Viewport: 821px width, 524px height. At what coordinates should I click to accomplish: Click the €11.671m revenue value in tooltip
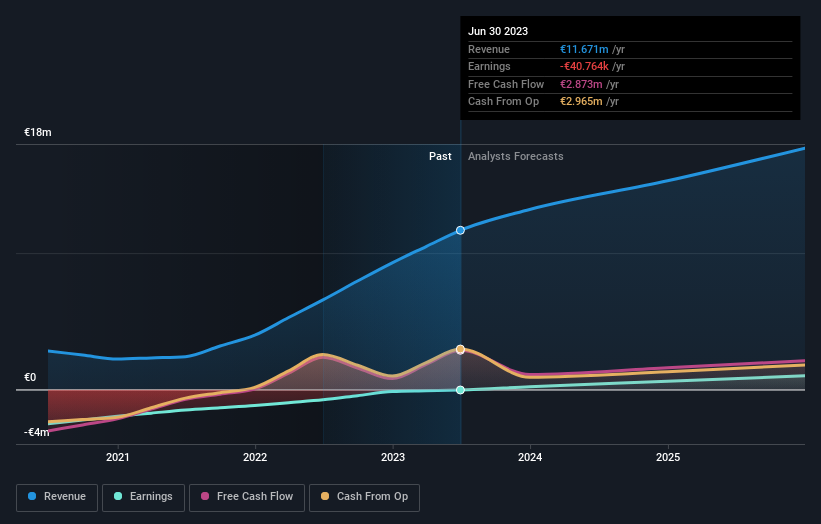pyautogui.click(x=584, y=49)
